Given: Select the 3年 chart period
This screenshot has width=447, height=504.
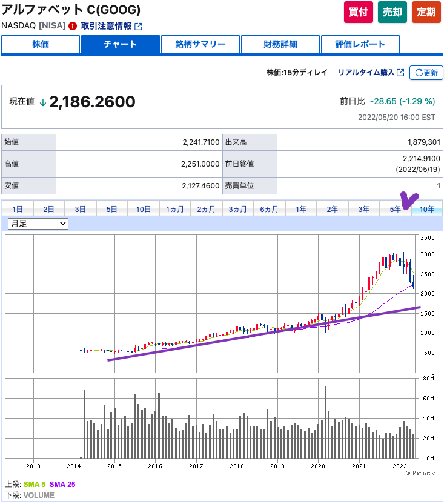Looking at the screenshot, I should click(364, 209).
